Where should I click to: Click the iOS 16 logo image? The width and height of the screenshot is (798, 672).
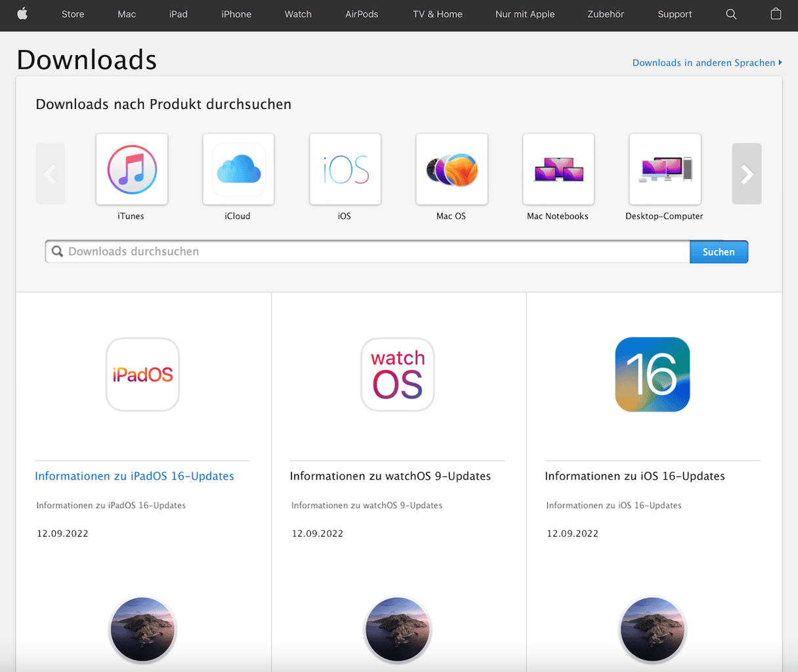[652, 375]
